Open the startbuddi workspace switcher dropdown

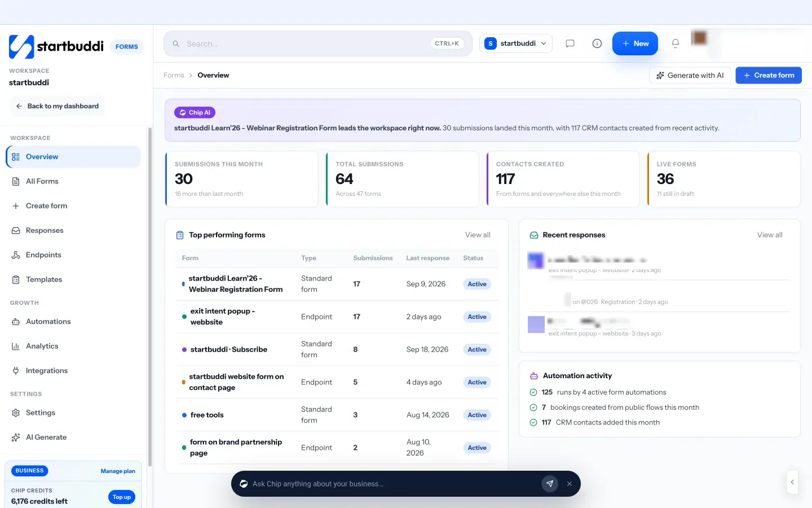[x=516, y=43]
